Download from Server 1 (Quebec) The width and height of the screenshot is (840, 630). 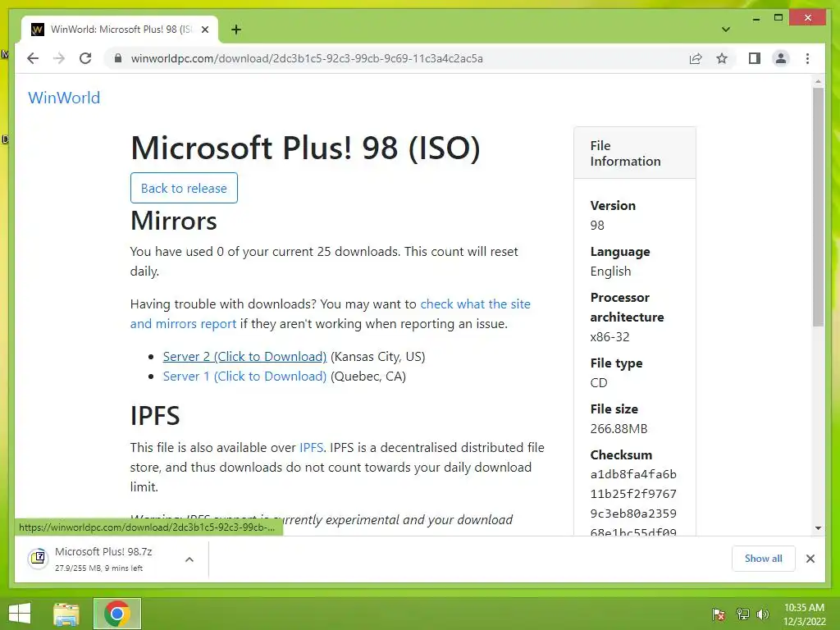[x=244, y=377]
